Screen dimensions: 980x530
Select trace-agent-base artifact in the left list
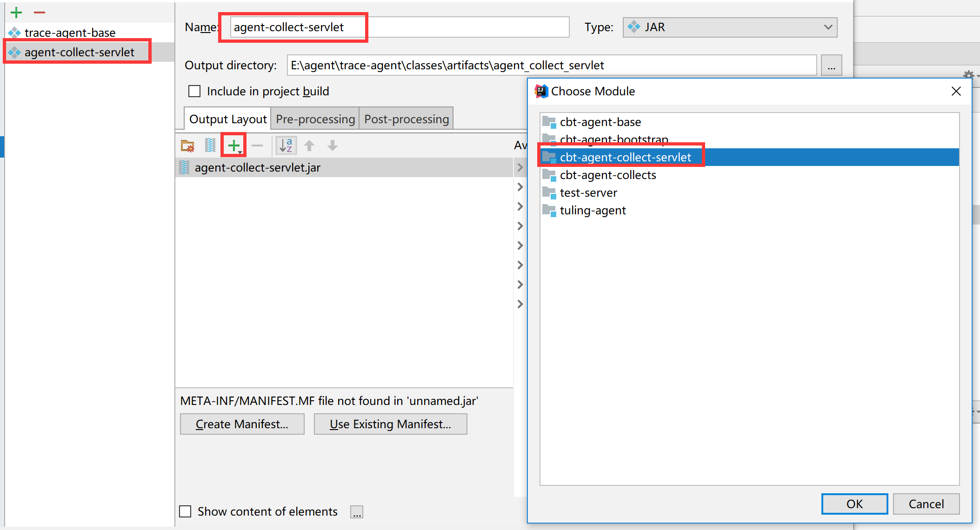(70, 33)
